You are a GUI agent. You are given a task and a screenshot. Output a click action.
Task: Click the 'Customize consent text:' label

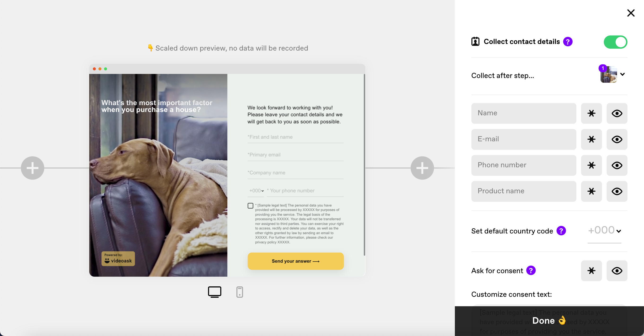click(511, 294)
